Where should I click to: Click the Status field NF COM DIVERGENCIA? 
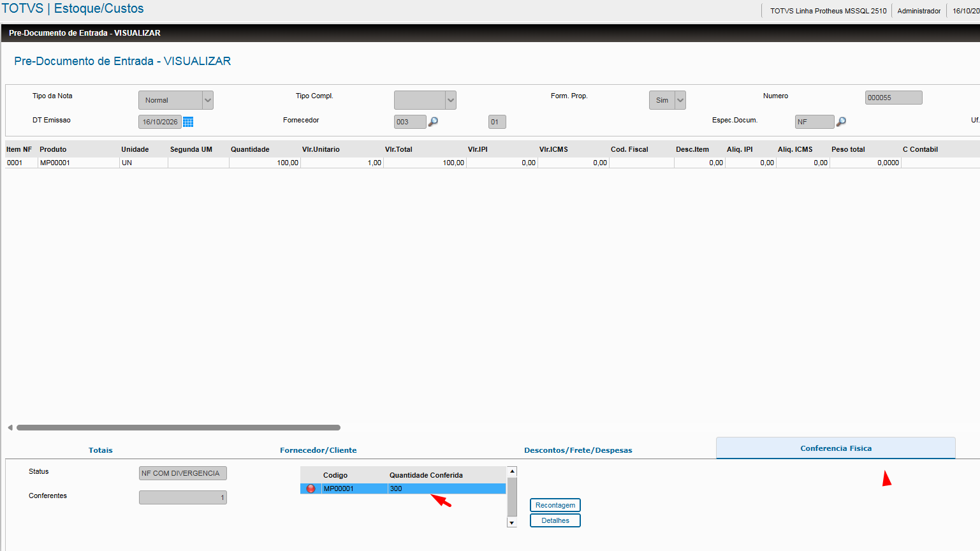183,473
